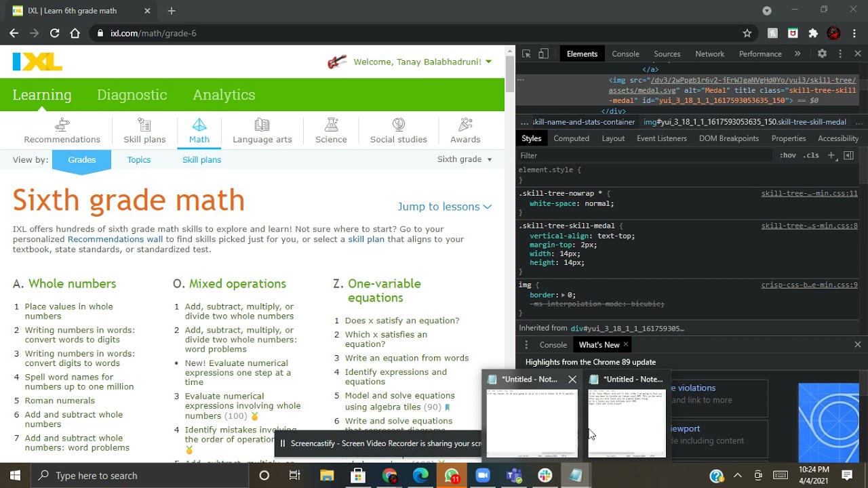Open crisp-css-b…e-min.css:9 source link
868x488 pixels.
point(809,285)
